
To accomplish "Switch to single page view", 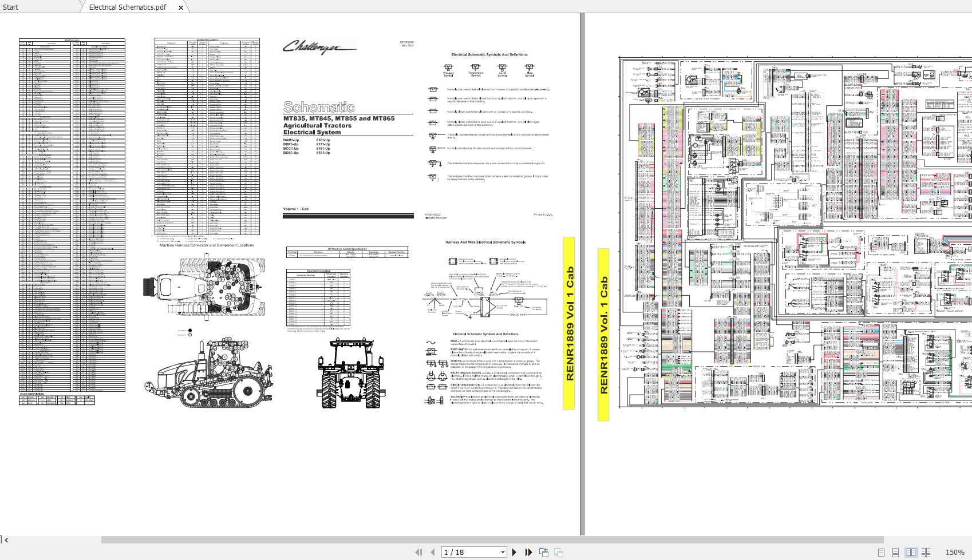I will point(881,552).
